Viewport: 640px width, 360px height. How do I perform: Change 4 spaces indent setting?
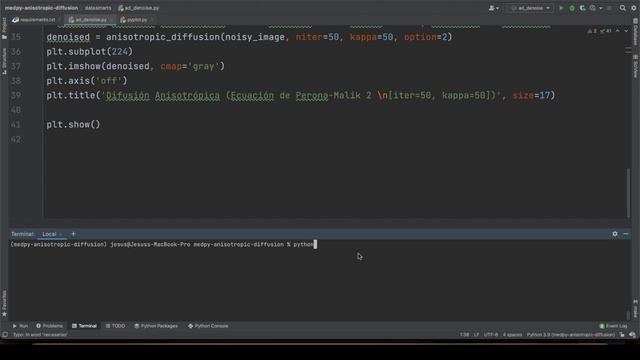click(x=512, y=335)
